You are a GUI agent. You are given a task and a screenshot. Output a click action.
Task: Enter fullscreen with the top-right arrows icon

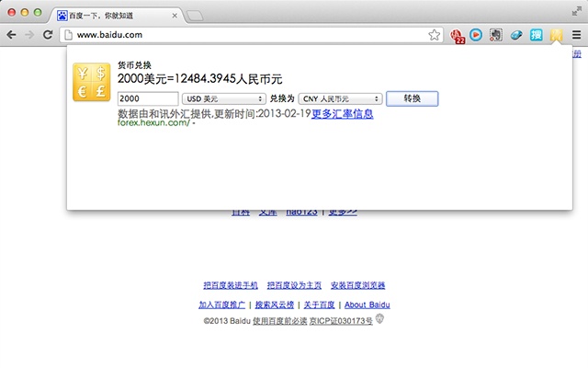coord(576,12)
